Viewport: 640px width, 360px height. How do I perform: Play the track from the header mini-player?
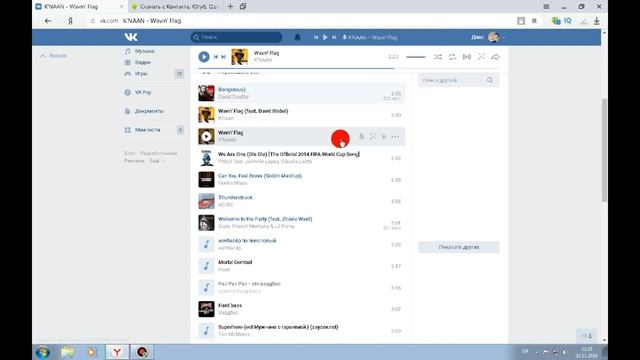(325, 37)
